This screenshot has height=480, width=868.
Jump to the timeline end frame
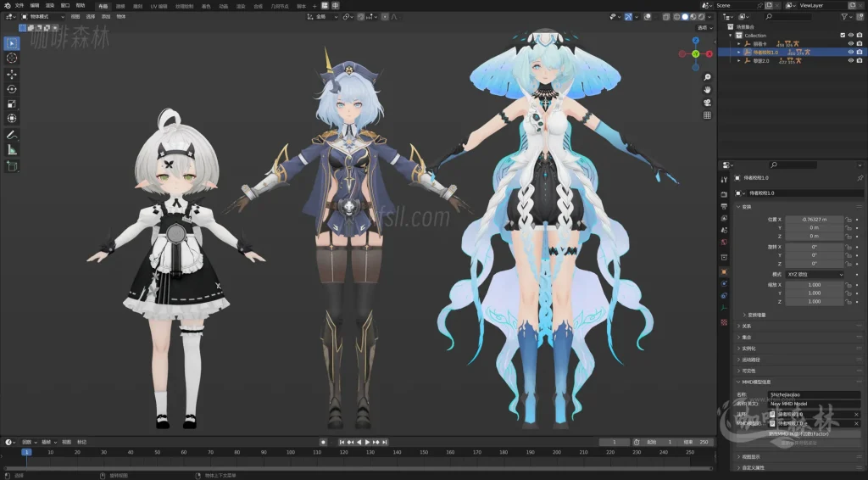[x=385, y=443]
